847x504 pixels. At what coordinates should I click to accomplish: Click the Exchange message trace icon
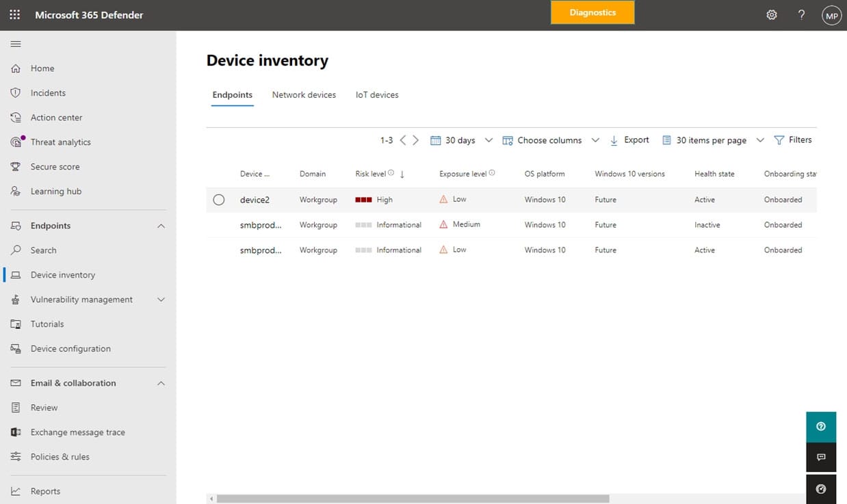(16, 432)
